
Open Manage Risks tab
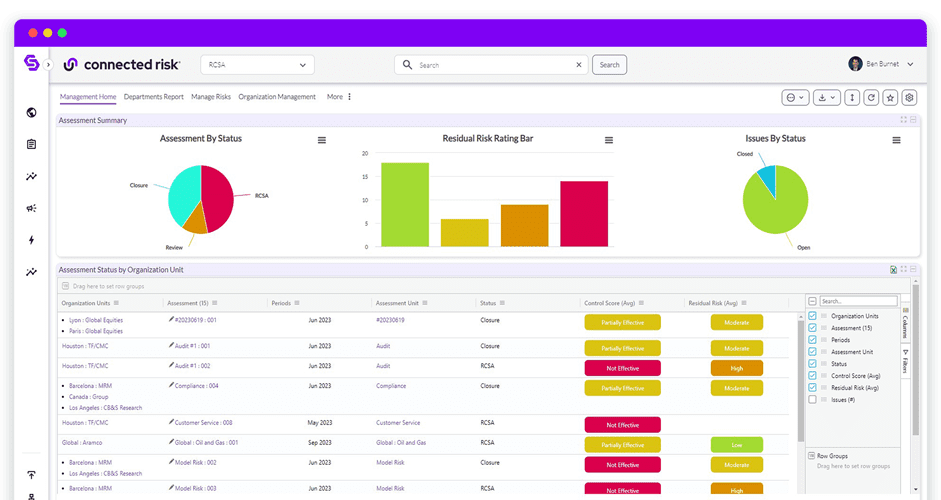tap(211, 97)
